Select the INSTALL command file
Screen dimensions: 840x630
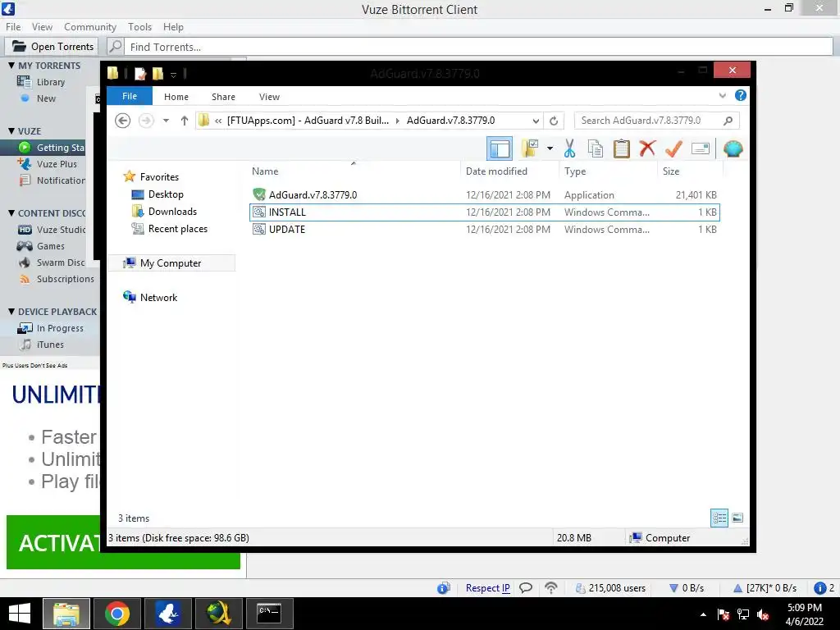(x=485, y=212)
